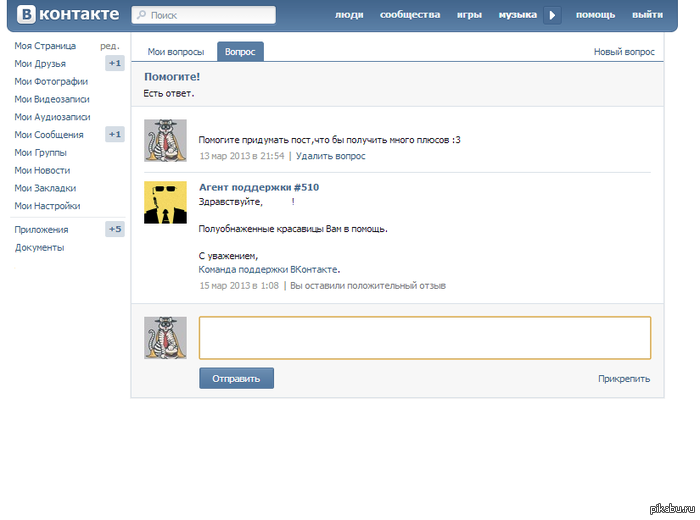Screen dimensions: 700x520
Task: Click the Новый вопрос link
Action: pyautogui.click(x=624, y=52)
